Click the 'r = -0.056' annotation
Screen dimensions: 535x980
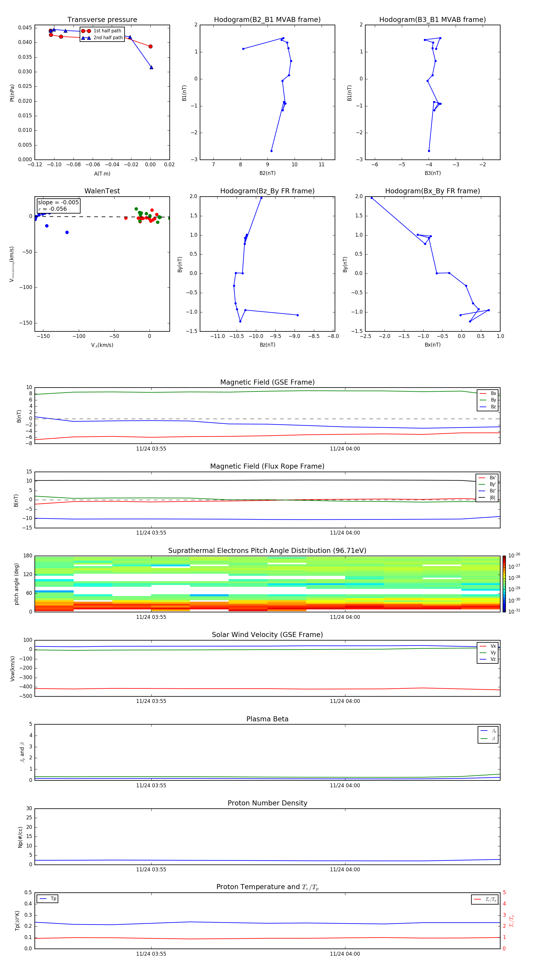click(x=53, y=209)
